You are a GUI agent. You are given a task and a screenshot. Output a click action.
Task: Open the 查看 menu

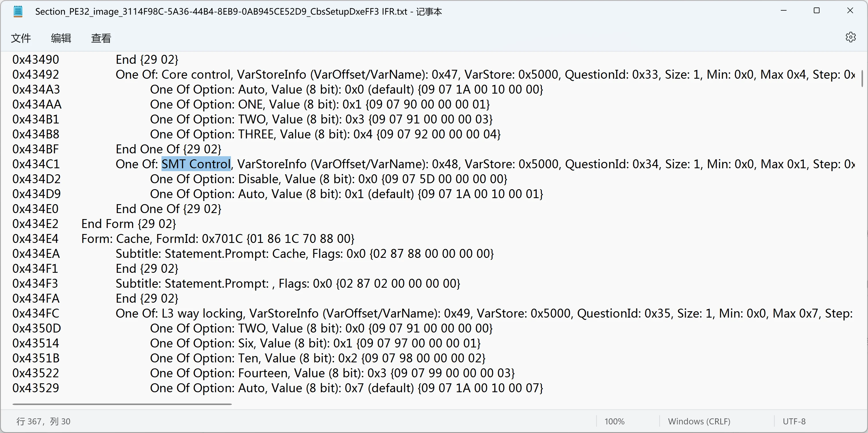[101, 38]
